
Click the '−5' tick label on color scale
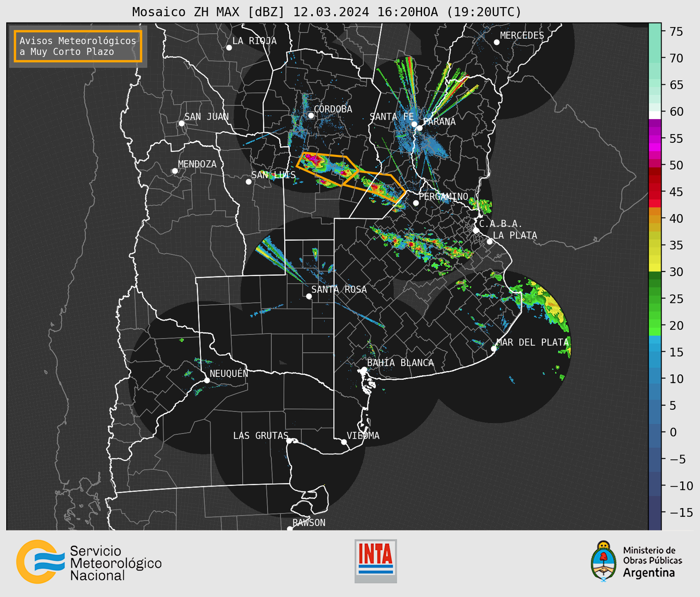[677, 459]
